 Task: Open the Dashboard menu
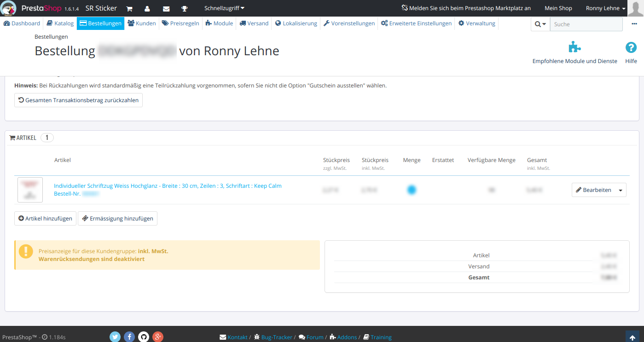(22, 23)
